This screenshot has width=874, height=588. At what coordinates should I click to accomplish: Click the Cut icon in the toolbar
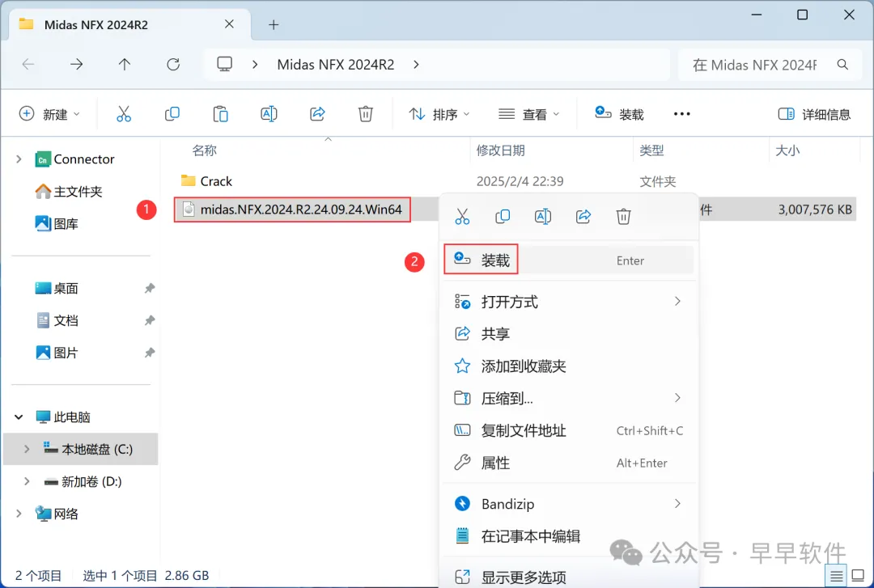[124, 114]
